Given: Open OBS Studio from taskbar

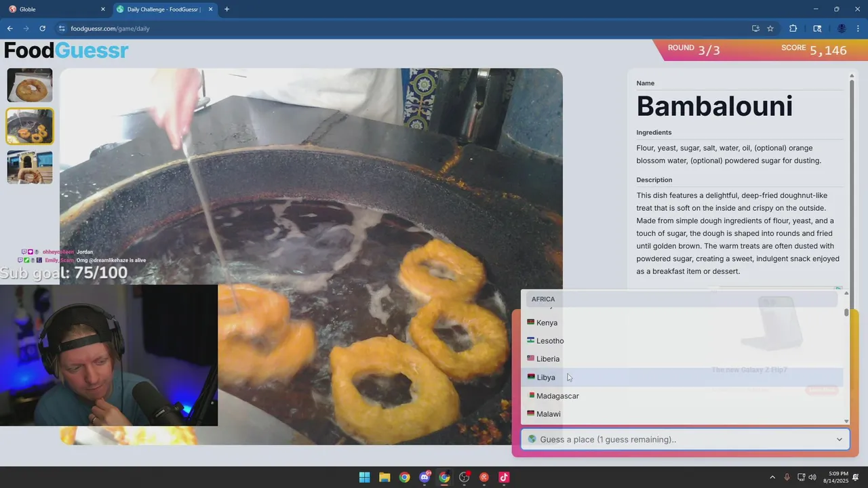Looking at the screenshot, I should pos(465,477).
